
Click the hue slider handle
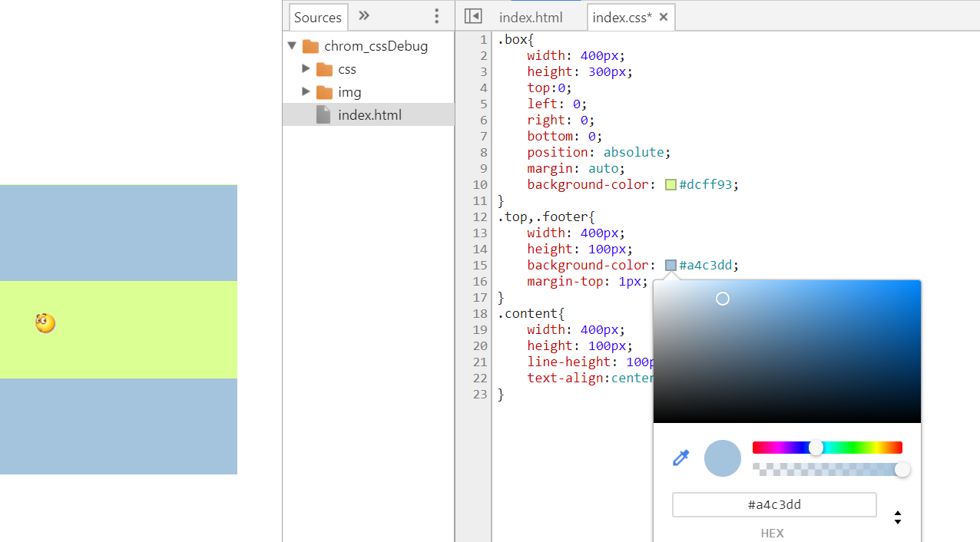816,448
